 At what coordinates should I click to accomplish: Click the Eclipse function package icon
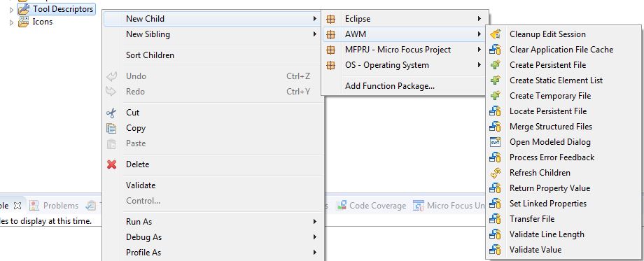tap(330, 19)
